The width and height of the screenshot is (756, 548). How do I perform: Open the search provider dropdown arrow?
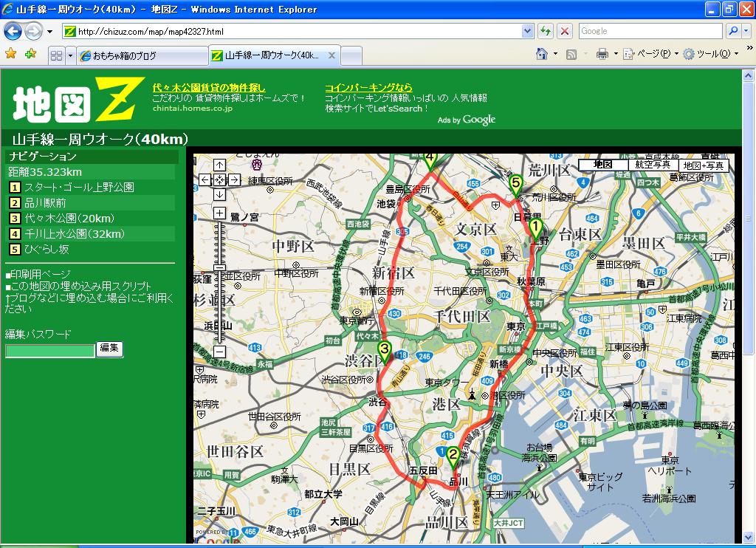(x=746, y=31)
